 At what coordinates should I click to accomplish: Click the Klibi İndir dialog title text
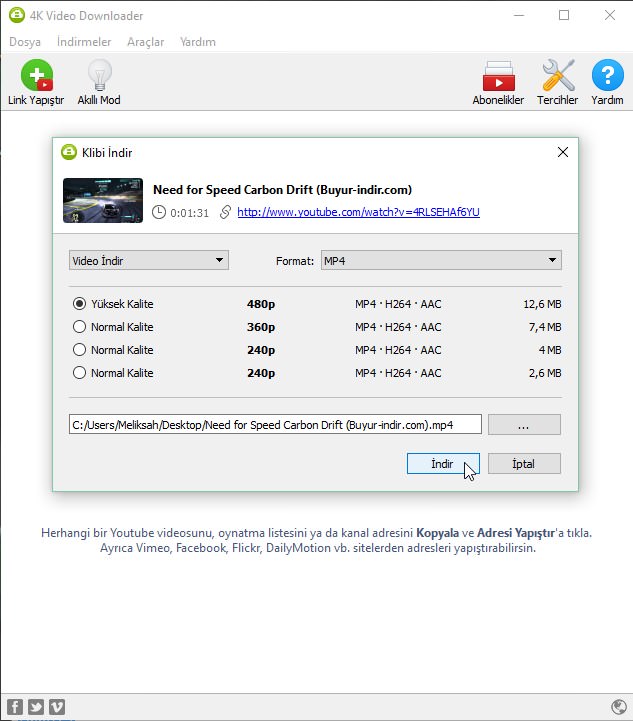click(107, 153)
